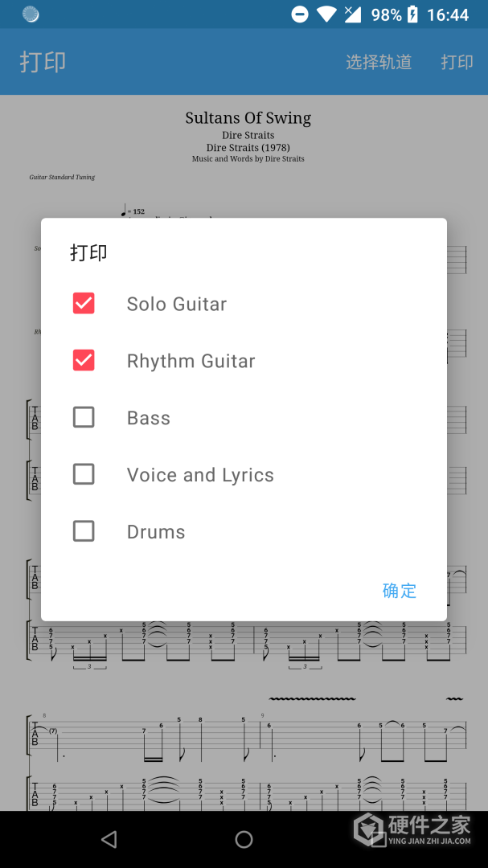Tap the Wi-Fi status icon
The width and height of the screenshot is (488, 868).
click(x=326, y=14)
